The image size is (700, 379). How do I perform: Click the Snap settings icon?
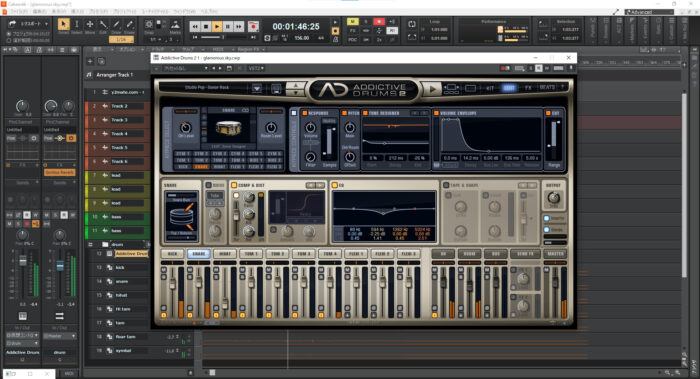[x=149, y=25]
